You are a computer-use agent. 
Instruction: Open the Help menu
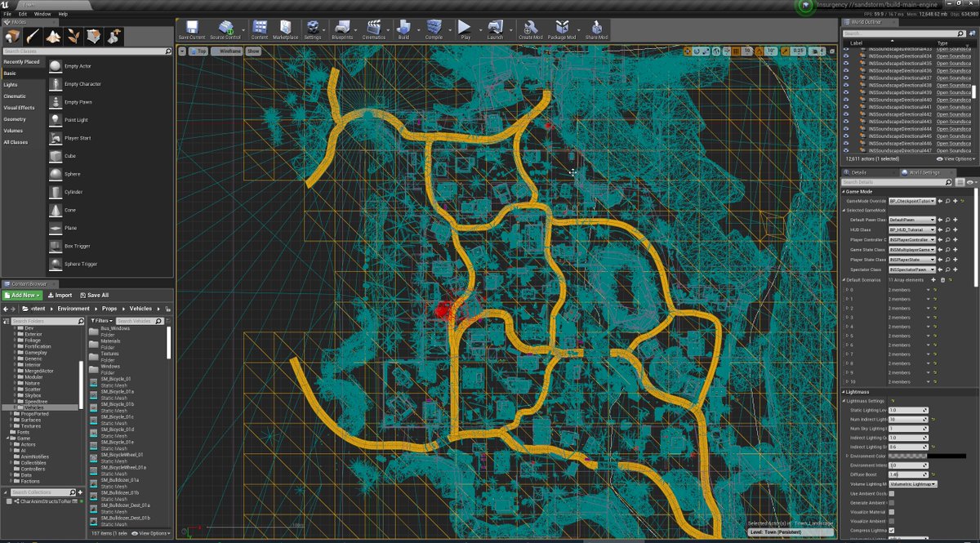(63, 14)
